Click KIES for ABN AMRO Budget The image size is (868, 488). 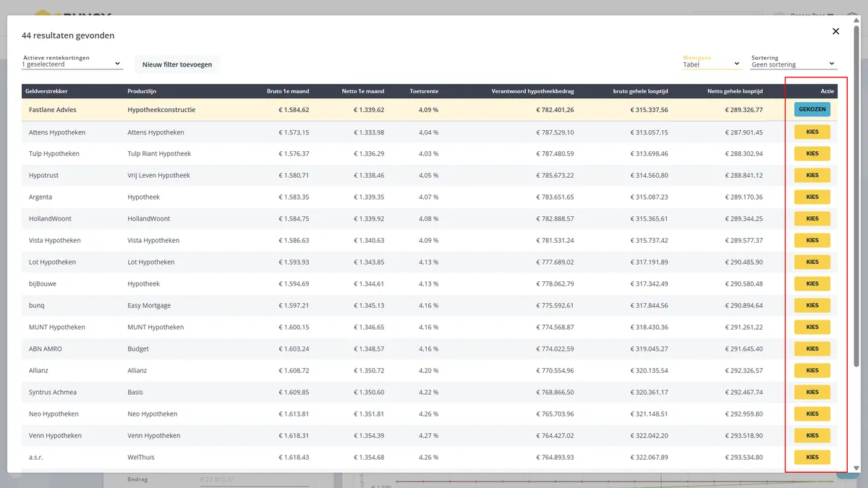click(x=812, y=348)
